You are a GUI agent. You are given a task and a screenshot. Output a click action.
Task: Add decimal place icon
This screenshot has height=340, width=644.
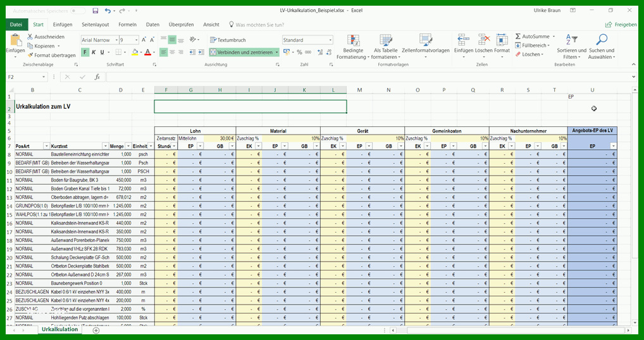[x=319, y=52]
